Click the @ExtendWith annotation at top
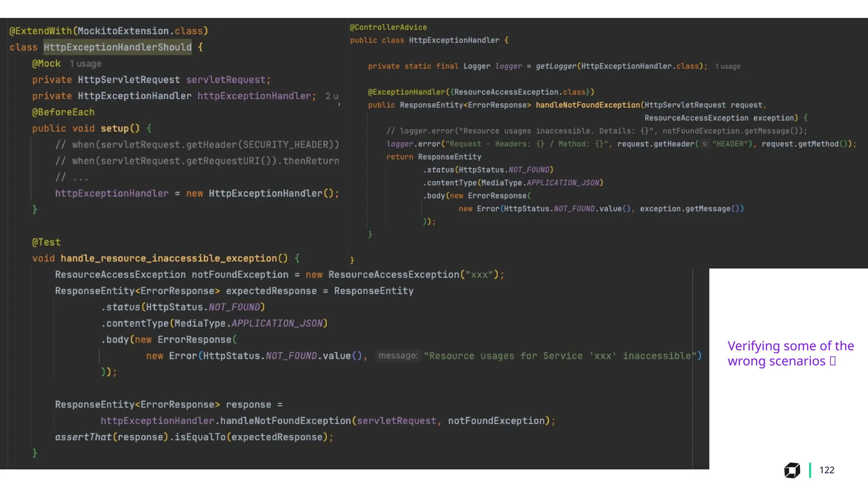868x488 pixels. coord(41,31)
